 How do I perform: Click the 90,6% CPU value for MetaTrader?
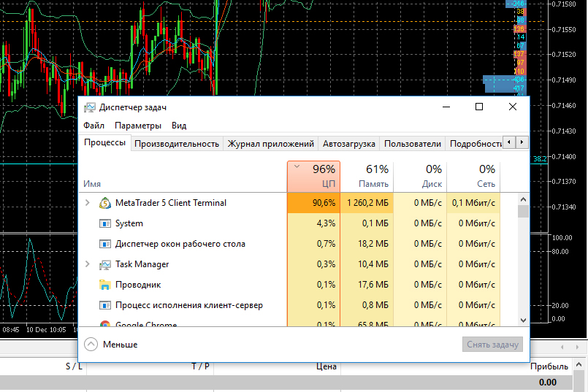point(324,203)
